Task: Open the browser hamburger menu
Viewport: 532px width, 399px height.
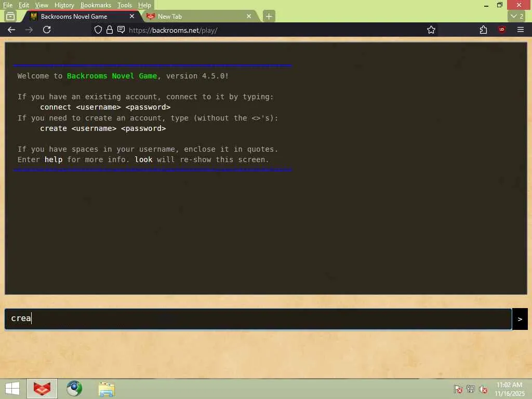Action: pyautogui.click(x=521, y=30)
